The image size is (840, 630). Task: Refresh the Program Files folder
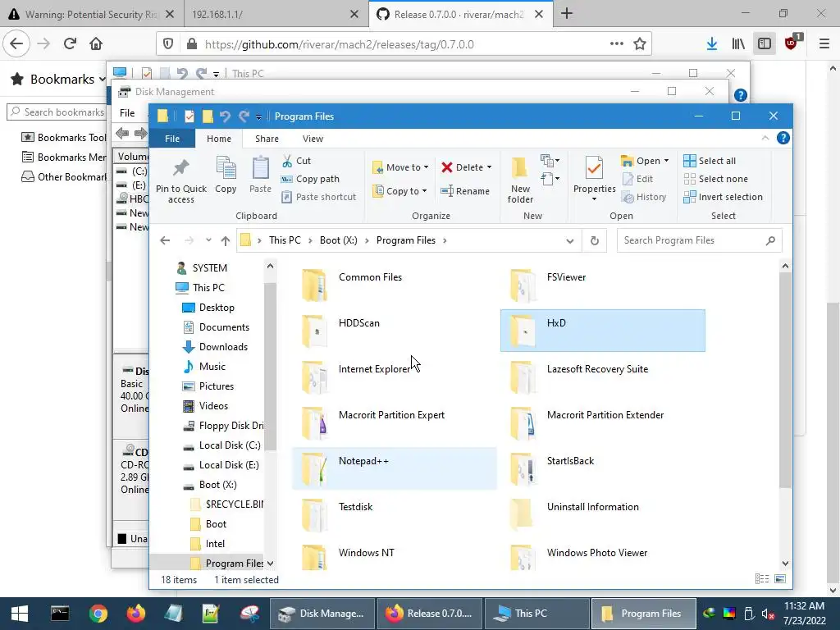[594, 240]
